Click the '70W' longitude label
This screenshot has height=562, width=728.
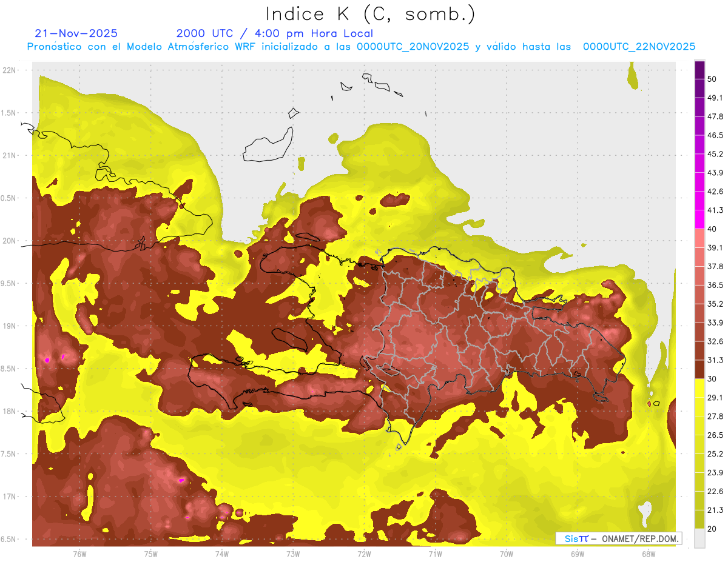(507, 554)
